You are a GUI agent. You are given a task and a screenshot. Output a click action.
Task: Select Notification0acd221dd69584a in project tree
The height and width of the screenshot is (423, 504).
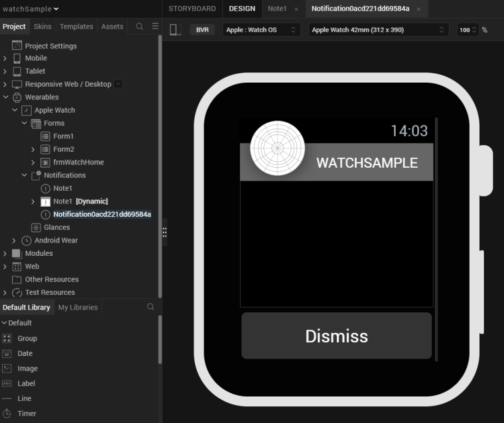click(102, 214)
